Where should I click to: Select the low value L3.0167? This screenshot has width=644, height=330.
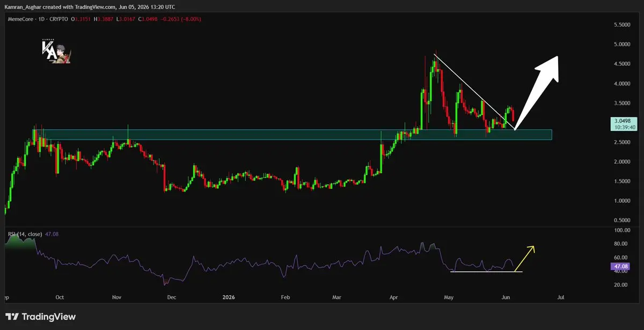(126, 19)
